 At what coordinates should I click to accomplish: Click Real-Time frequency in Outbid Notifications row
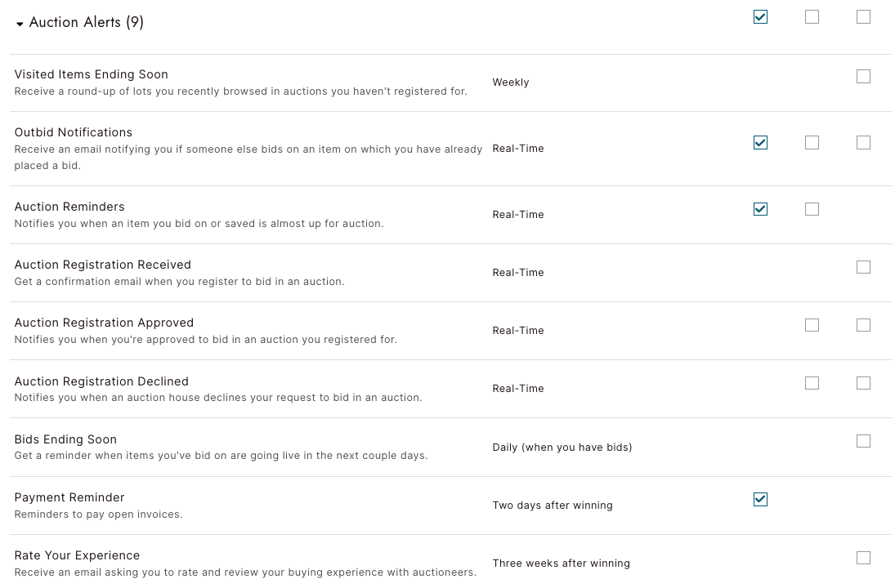(x=518, y=149)
